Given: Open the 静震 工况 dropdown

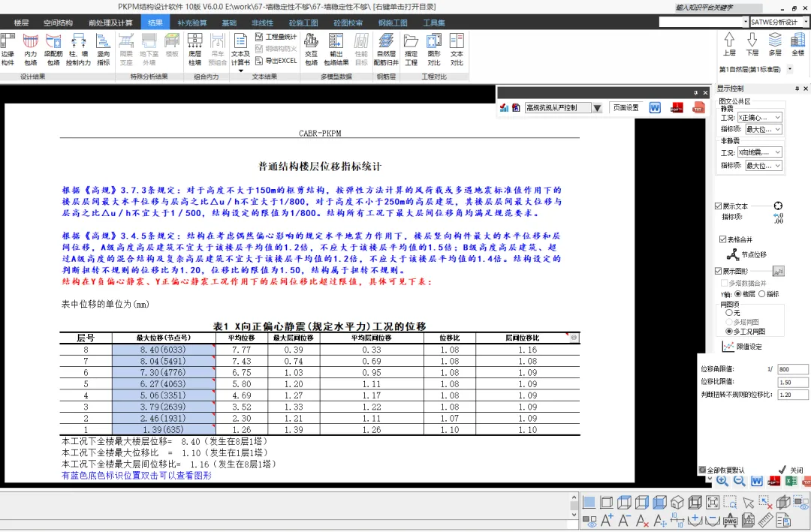Looking at the screenshot, I should tap(759, 117).
